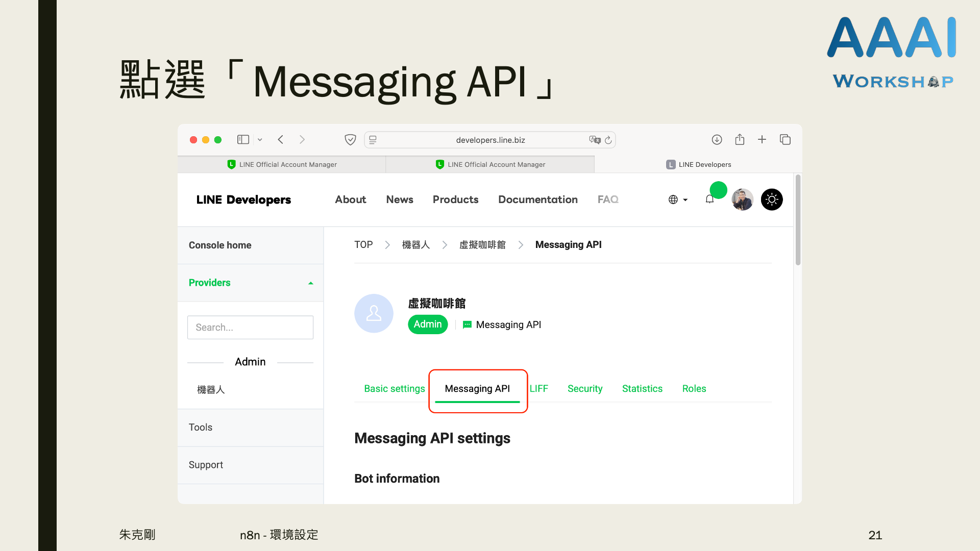Viewport: 980px width, 551px height.
Task: Click the Documentation nav link
Action: tap(537, 199)
